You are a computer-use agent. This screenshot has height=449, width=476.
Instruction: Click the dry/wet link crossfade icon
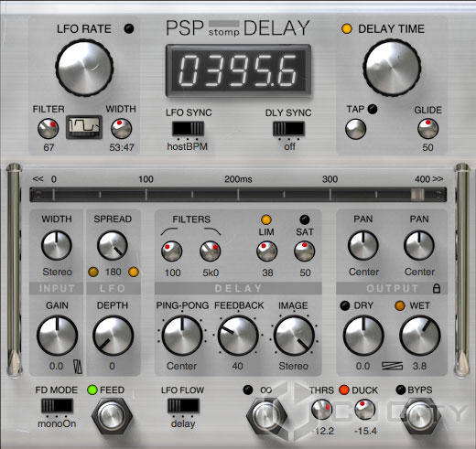(392, 366)
